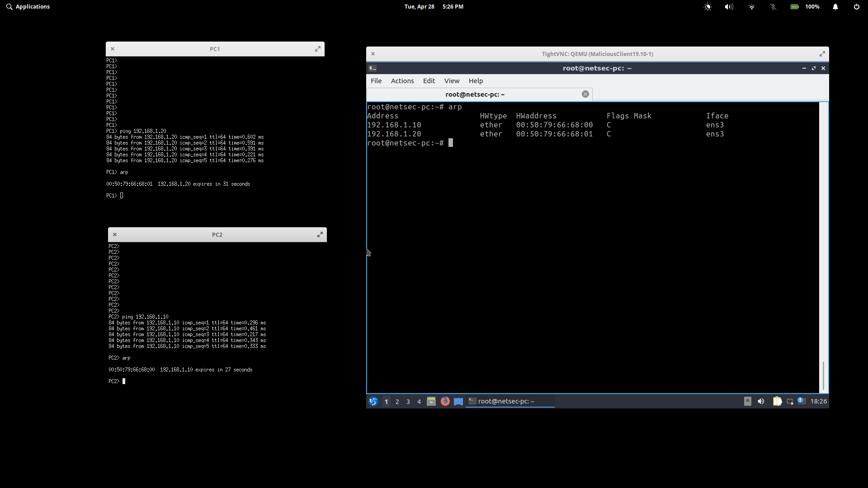Click the show desktop panel icon
The image size is (868, 488).
pyautogui.click(x=458, y=401)
